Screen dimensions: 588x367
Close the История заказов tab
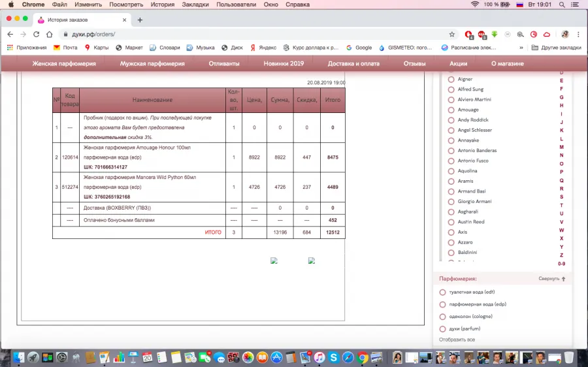125,20
